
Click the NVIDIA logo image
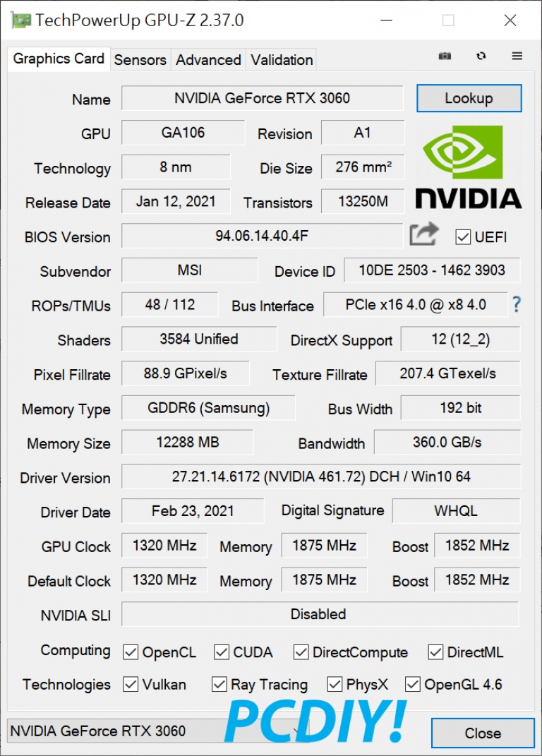[x=468, y=167]
